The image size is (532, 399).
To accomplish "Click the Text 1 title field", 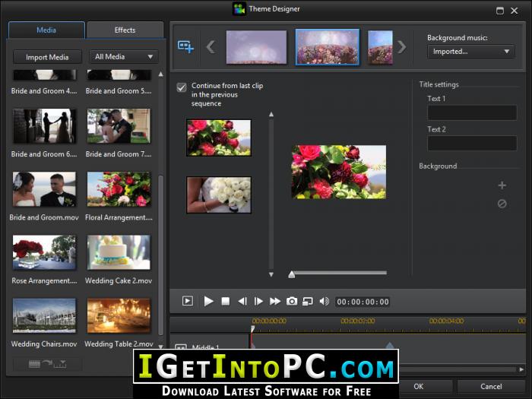I will [472, 112].
